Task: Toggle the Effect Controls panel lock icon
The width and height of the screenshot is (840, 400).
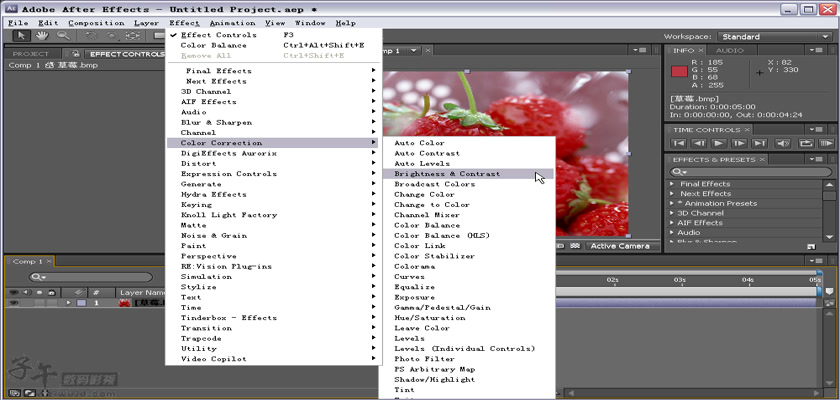Action: [76, 54]
